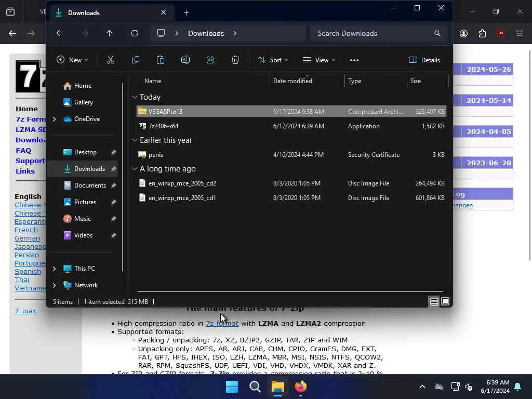Screen dimensions: 532x399
Task: Sort by Type column header
Action: (354, 81)
